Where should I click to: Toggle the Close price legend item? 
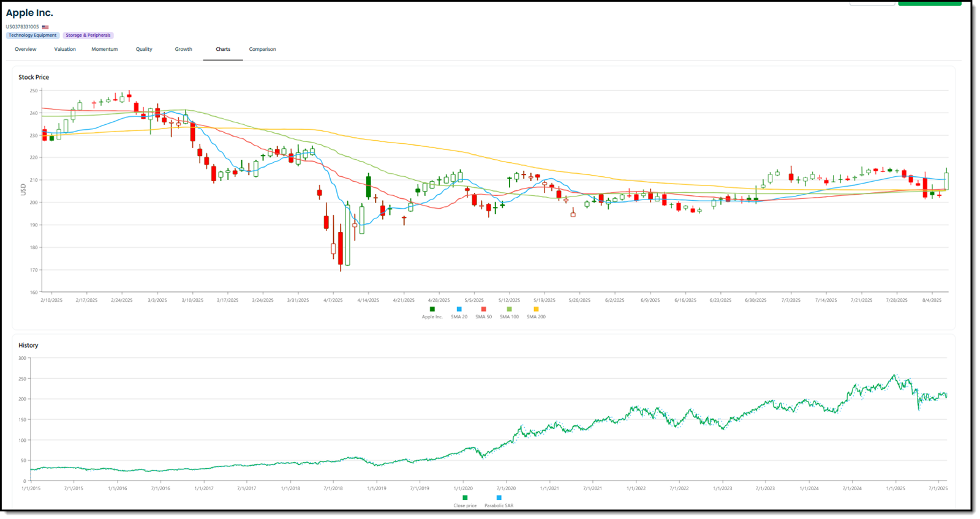465,502
